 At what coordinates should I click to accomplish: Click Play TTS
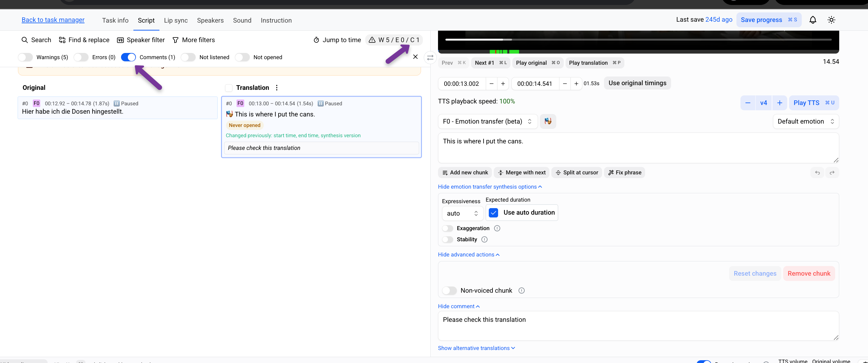814,103
